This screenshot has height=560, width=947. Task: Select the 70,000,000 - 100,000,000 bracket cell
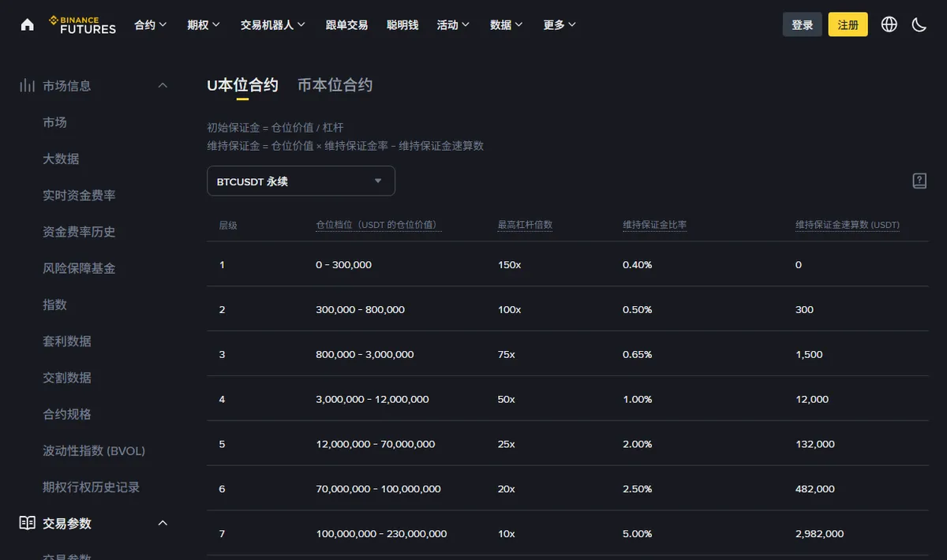point(378,489)
